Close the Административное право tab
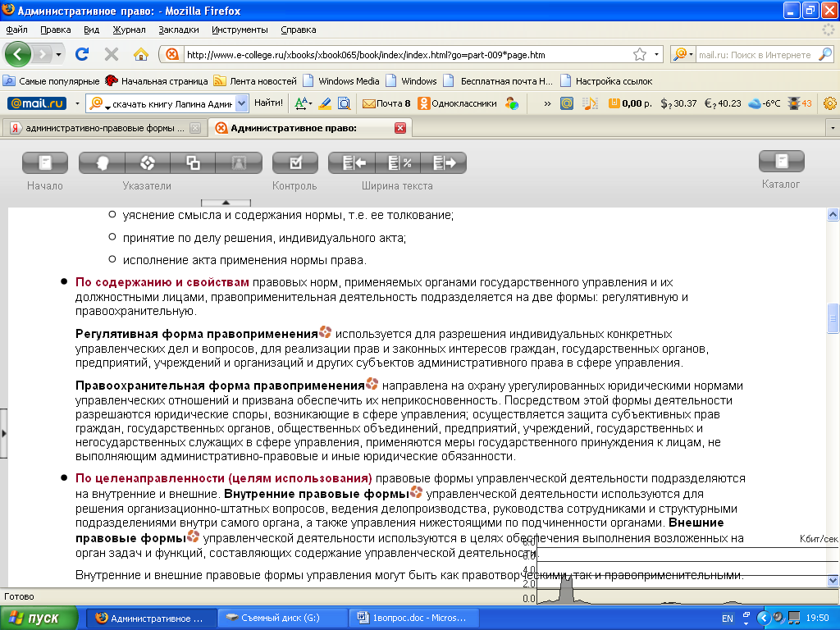The width and height of the screenshot is (840, 630). [399, 128]
